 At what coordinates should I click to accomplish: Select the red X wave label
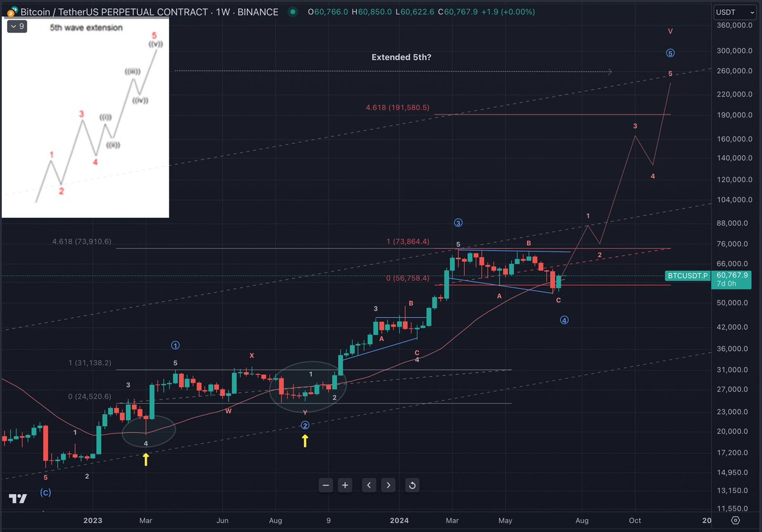pos(251,356)
